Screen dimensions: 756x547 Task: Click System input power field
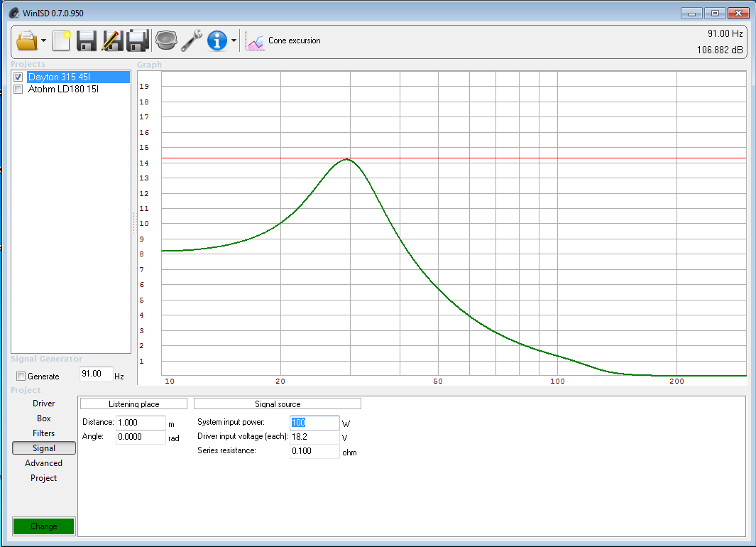tap(314, 423)
